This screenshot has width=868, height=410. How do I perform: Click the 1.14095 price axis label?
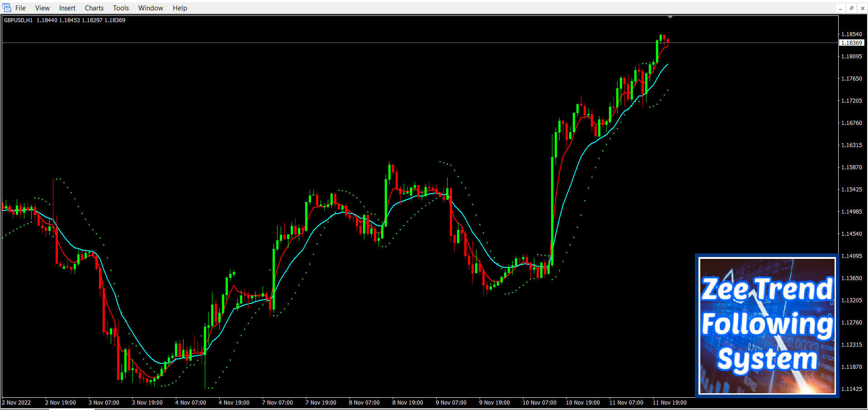coord(851,256)
